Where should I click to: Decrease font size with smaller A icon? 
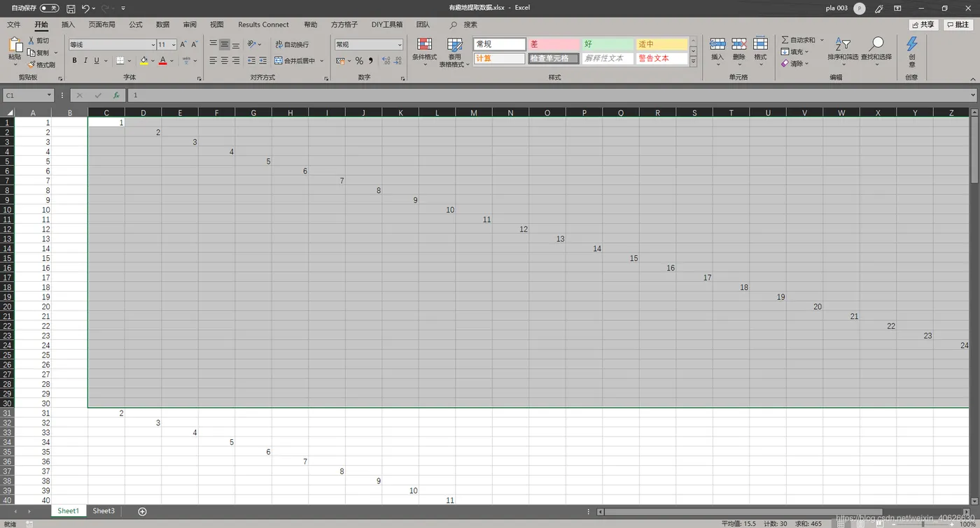coord(195,44)
